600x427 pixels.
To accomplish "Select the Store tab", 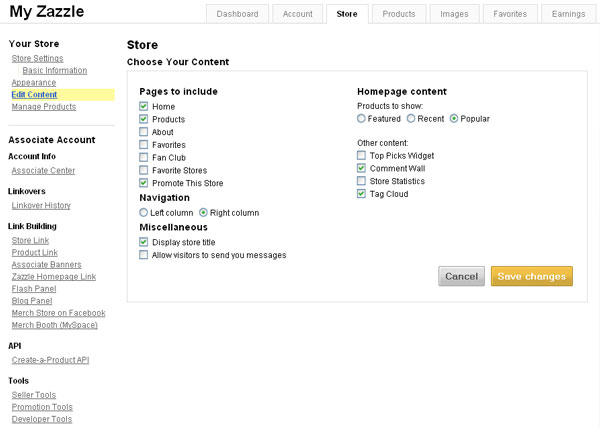I will (x=347, y=14).
